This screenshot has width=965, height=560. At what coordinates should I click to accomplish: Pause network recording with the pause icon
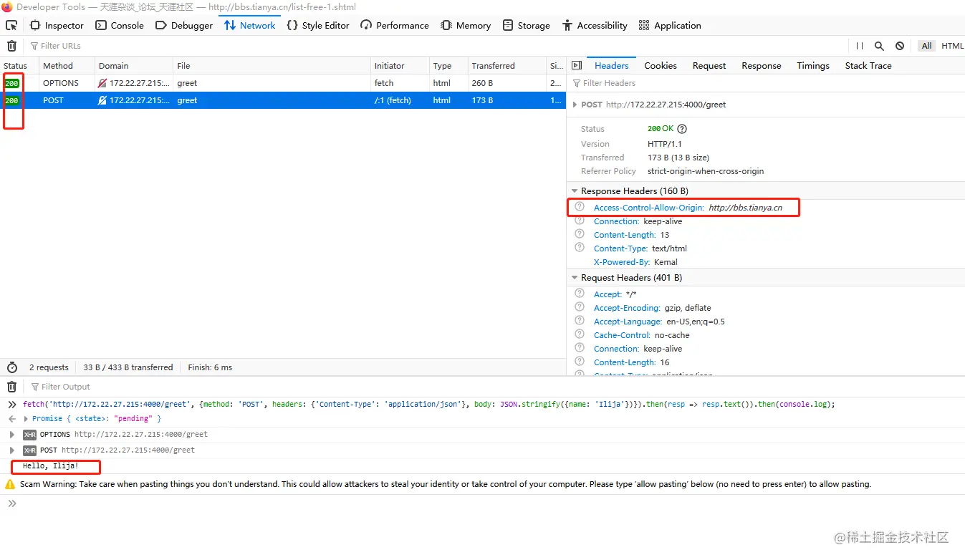click(859, 46)
